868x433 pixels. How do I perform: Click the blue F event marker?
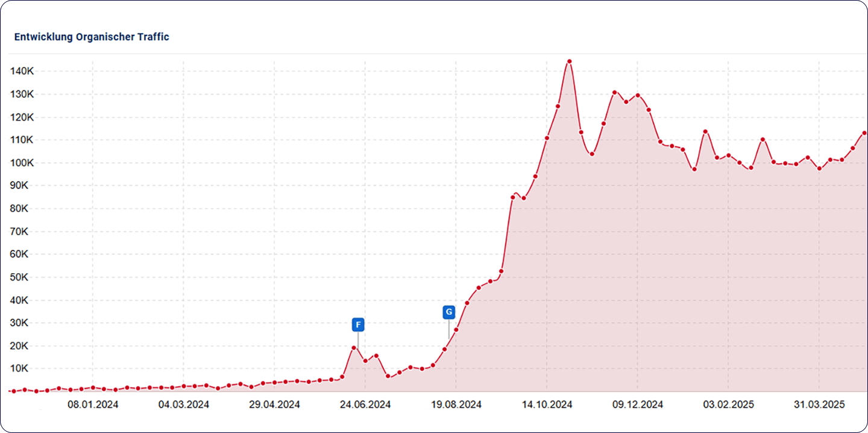358,325
